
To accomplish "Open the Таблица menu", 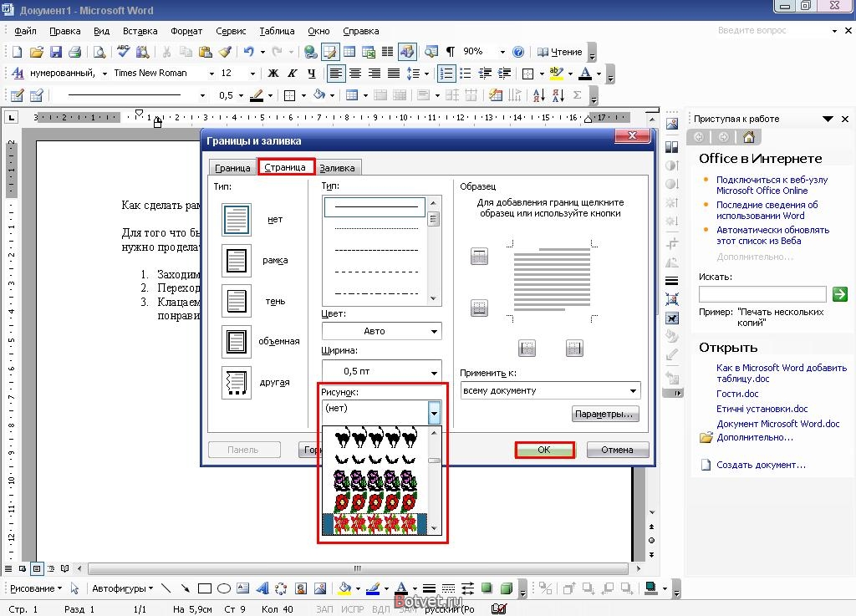I will (277, 31).
